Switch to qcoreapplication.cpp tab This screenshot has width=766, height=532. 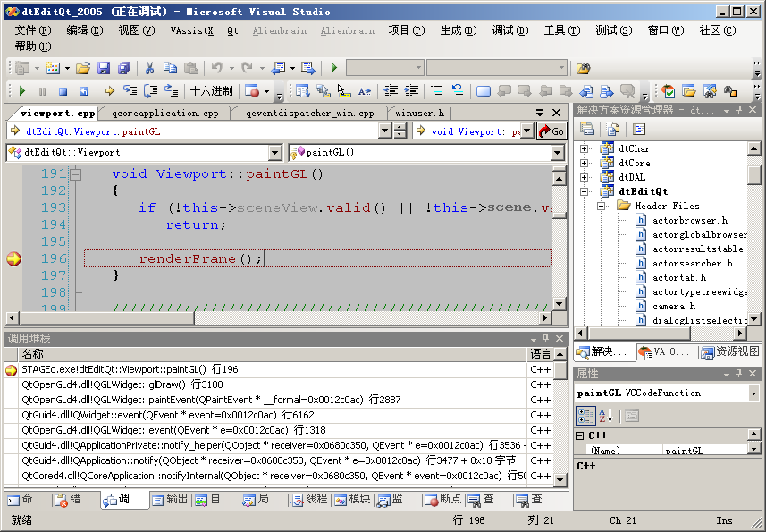[x=164, y=114]
